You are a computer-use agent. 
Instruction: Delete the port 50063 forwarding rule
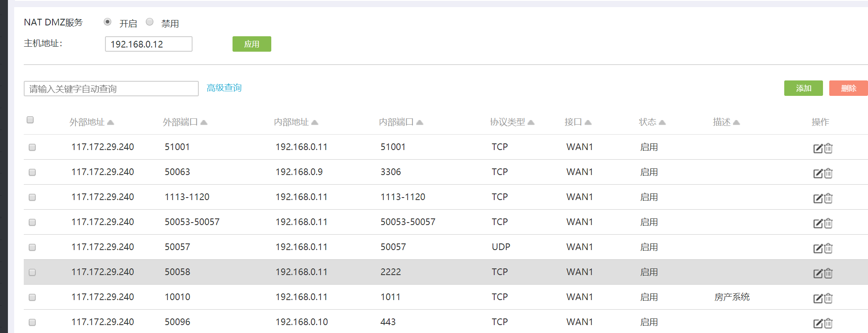(x=828, y=173)
